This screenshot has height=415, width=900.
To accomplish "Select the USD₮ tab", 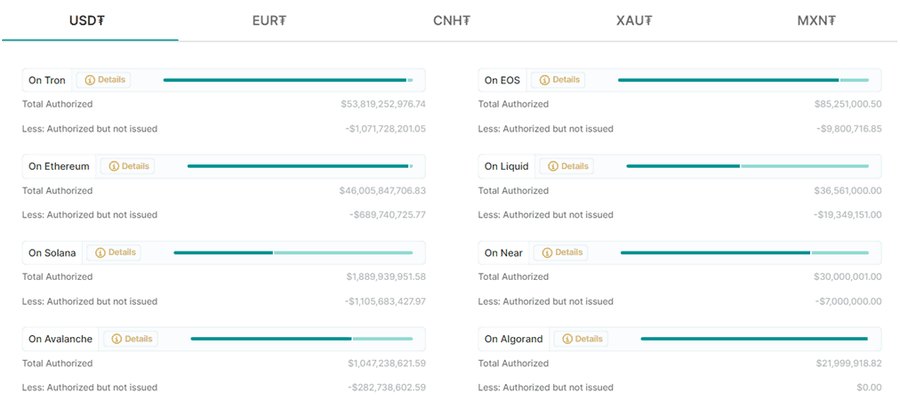I will click(90, 20).
